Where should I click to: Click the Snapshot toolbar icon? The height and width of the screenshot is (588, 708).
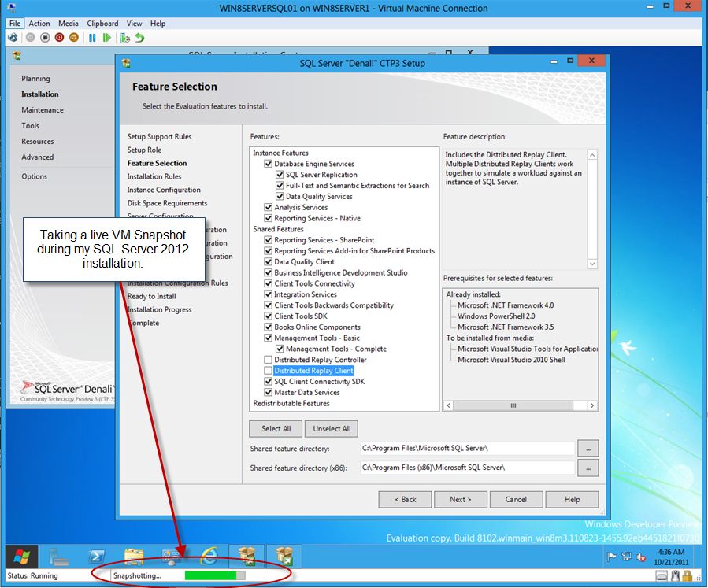(x=125, y=38)
